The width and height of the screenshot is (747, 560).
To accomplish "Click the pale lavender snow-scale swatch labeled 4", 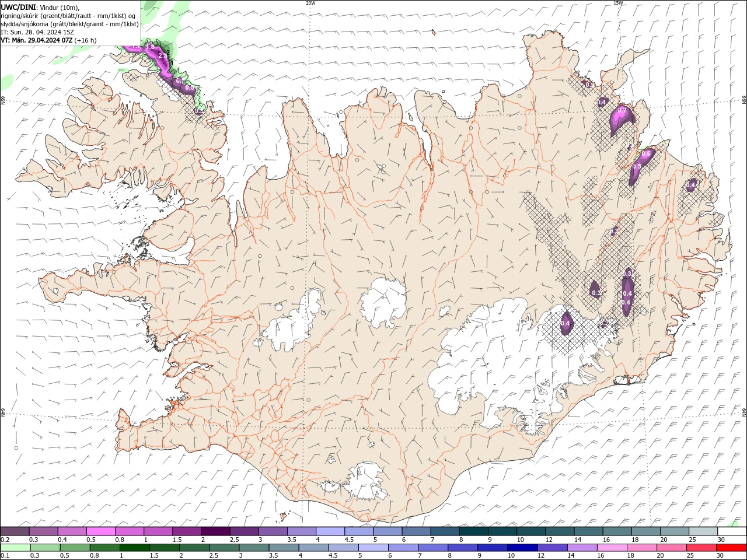I will coord(330,531).
